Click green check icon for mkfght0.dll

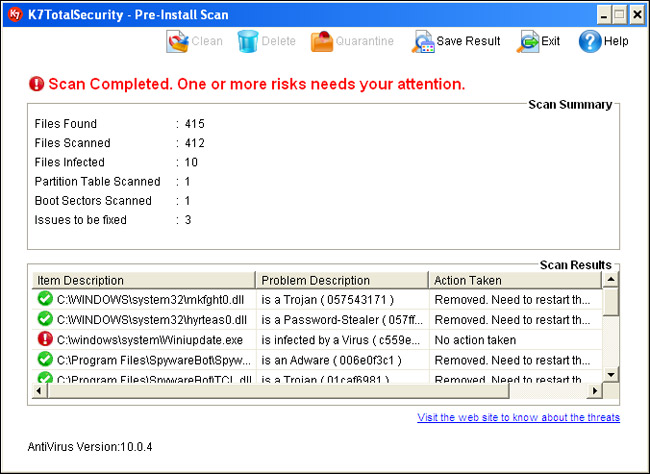coord(44,298)
